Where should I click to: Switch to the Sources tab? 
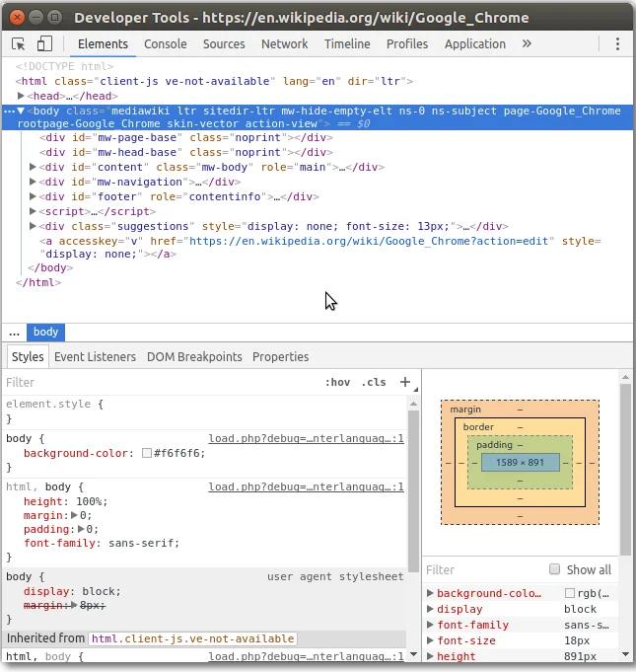coord(224,43)
